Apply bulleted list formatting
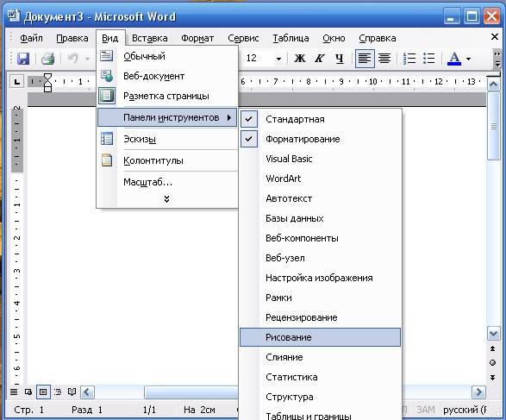This screenshot has height=420, width=506. 429,59
